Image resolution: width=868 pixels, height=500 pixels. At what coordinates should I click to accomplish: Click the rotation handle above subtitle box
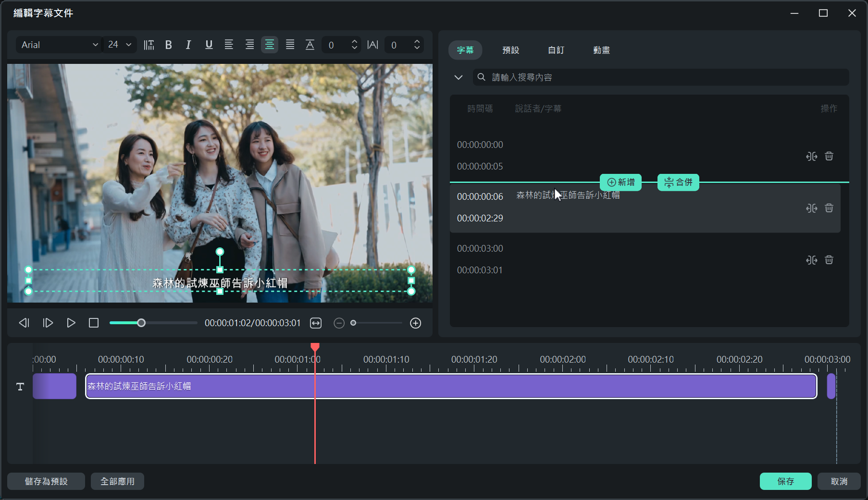coord(220,252)
